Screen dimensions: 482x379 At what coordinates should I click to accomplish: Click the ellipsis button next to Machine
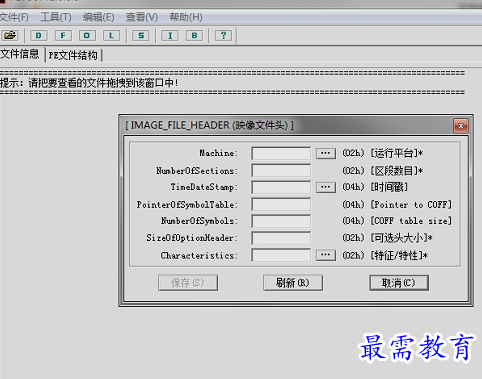click(326, 153)
